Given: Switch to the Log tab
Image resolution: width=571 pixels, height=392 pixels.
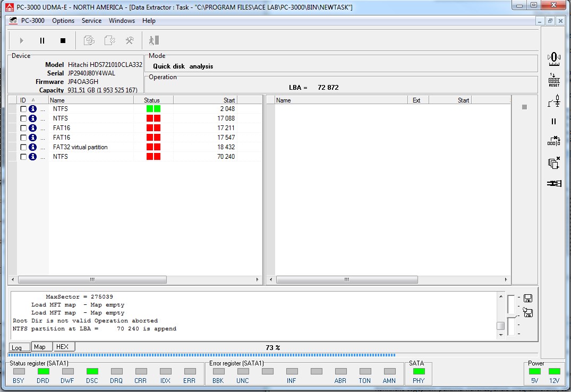Looking at the screenshot, I should tap(20, 347).
